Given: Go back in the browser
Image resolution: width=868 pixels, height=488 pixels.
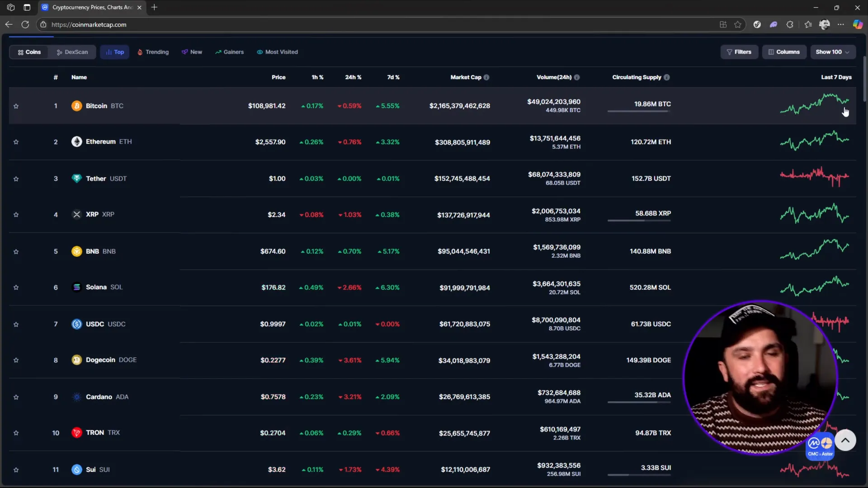Looking at the screenshot, I should tap(9, 24).
